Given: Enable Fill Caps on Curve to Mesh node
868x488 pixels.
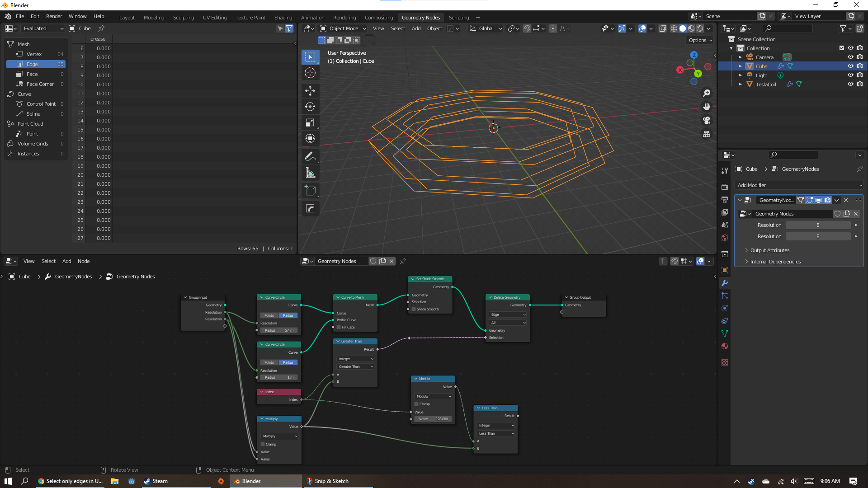Looking at the screenshot, I should 339,327.
